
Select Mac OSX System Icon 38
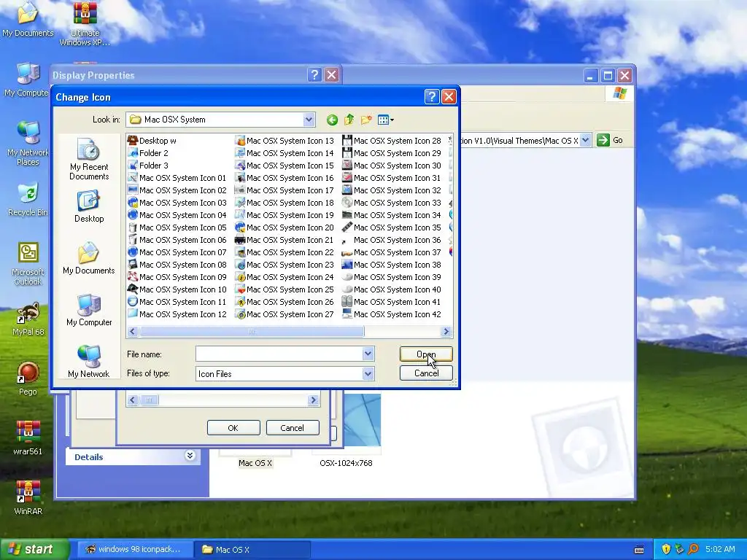coord(392,264)
